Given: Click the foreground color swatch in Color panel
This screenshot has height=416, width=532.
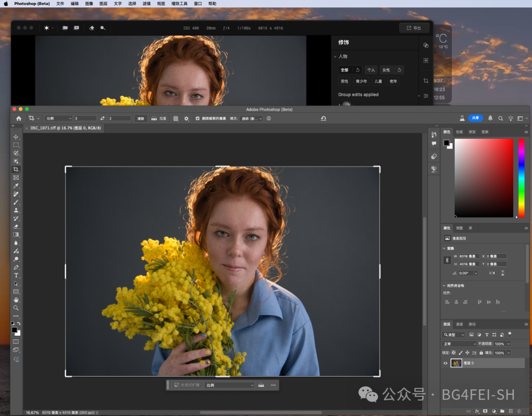Looking at the screenshot, I should (x=446, y=142).
